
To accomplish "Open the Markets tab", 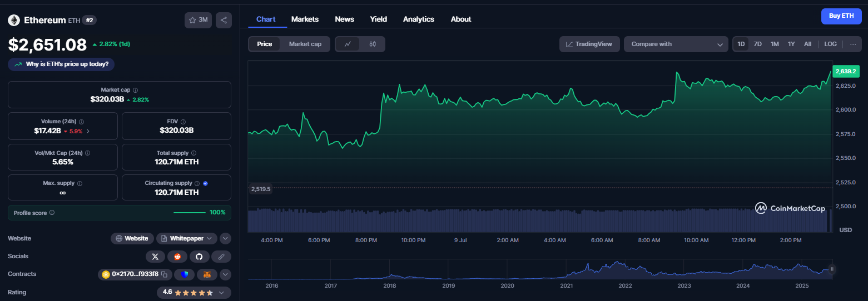I will point(305,19).
